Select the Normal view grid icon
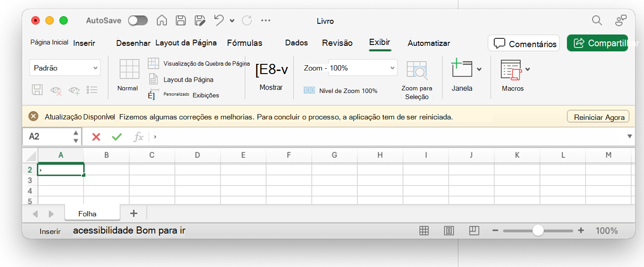The image size is (644, 267). (x=129, y=69)
